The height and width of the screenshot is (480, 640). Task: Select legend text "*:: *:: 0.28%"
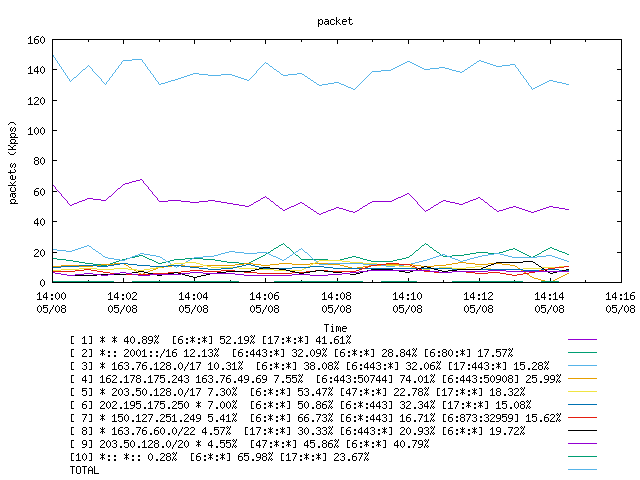[138, 458]
